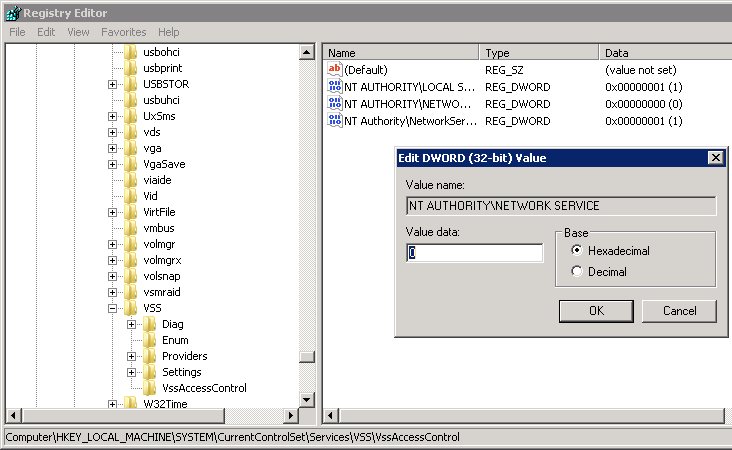
Task: Open the Favorites menu
Action: pyautogui.click(x=124, y=32)
